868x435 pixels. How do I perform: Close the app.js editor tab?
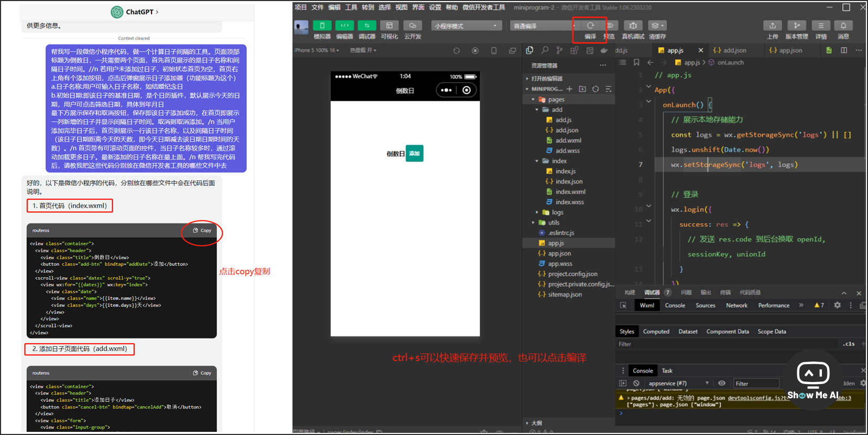coord(701,50)
